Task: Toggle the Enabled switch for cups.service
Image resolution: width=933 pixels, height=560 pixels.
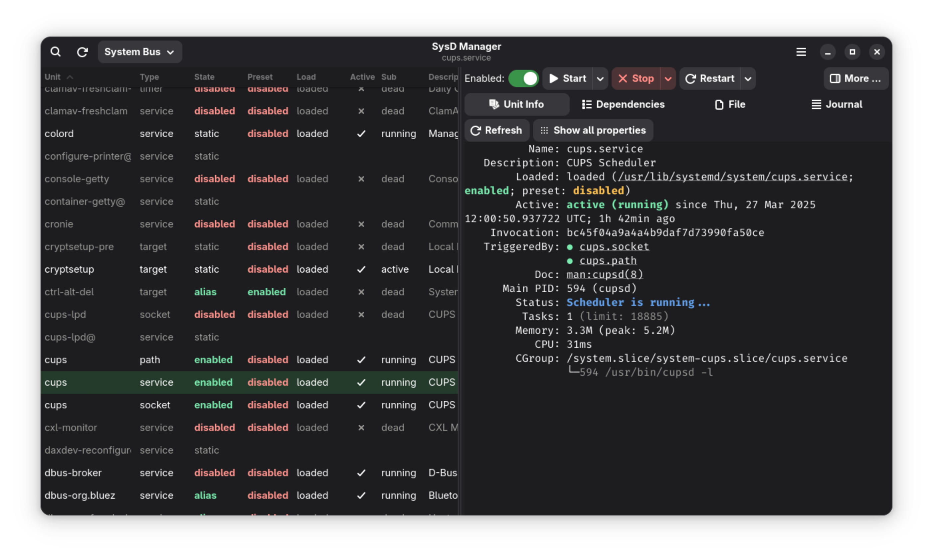Action: 523,78
